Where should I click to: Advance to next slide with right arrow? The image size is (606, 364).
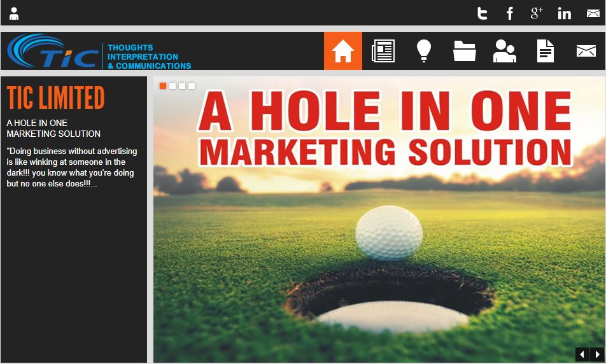pyautogui.click(x=597, y=354)
